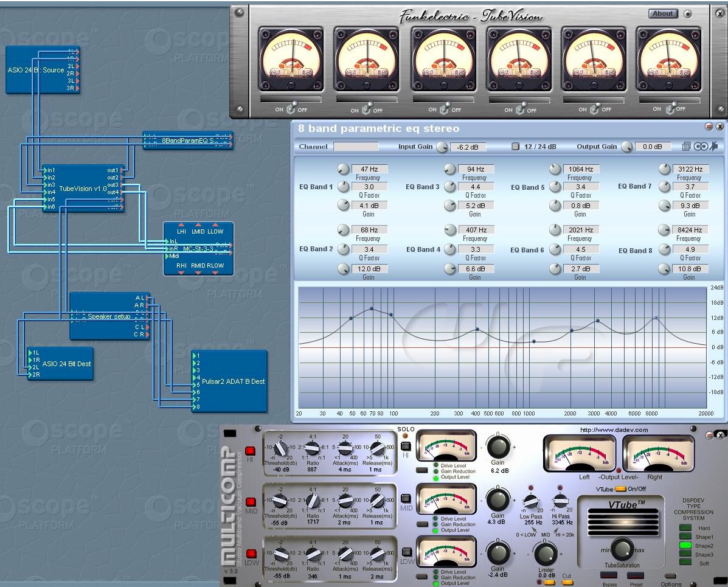Select the Pulsar2 ADAT B Dest module
This screenshot has height=587, width=728.
229,381
